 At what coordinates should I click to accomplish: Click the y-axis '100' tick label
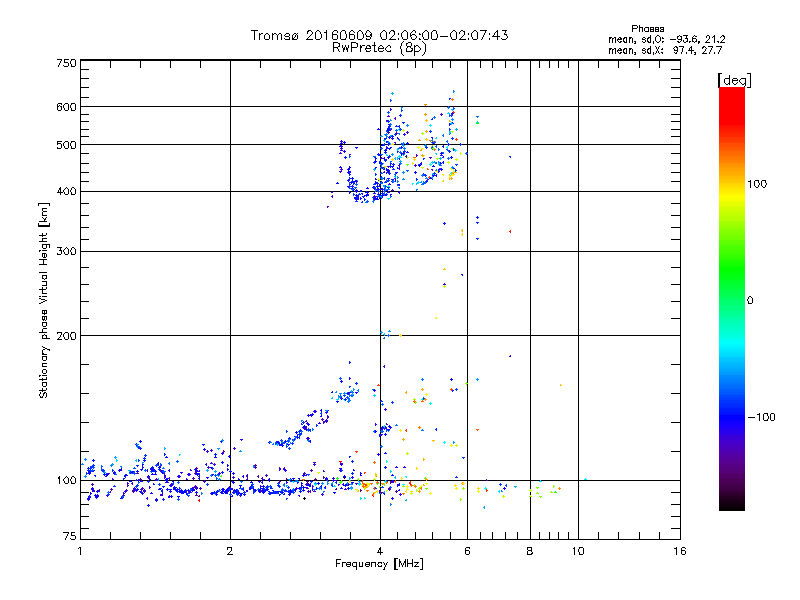66,481
